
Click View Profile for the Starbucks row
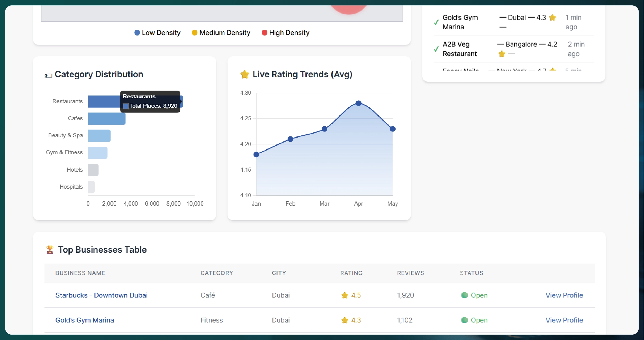tap(564, 295)
